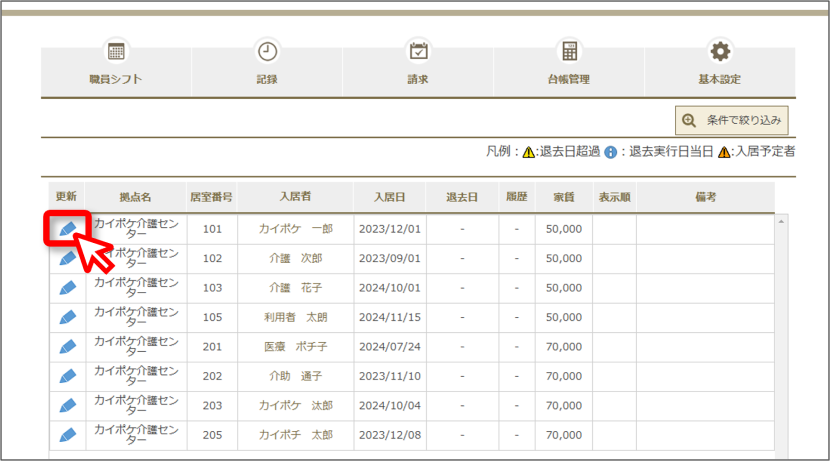Screen dimensions: 830x461
Task: Open edit for room 203
Action: tap(68, 406)
